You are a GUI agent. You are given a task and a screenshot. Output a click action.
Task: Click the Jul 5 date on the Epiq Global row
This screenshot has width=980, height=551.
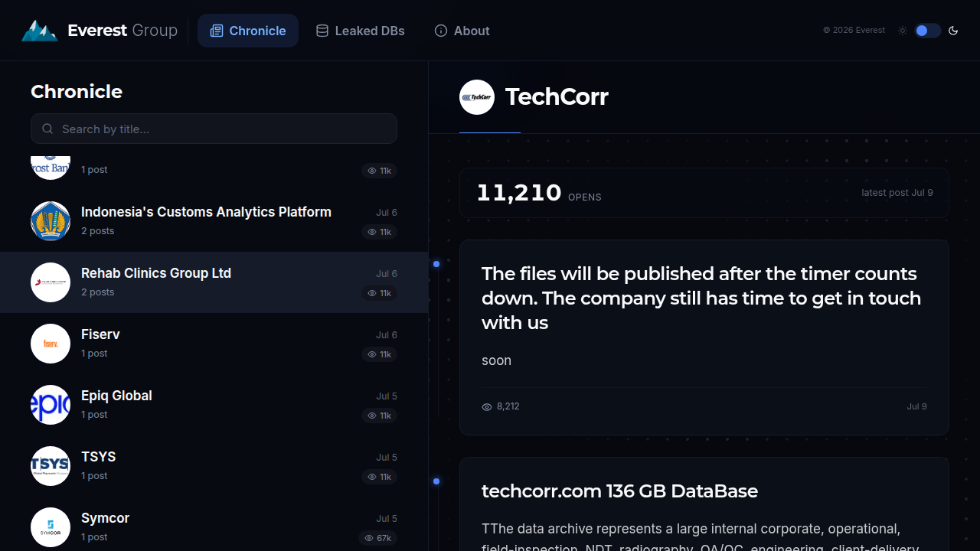tap(387, 396)
